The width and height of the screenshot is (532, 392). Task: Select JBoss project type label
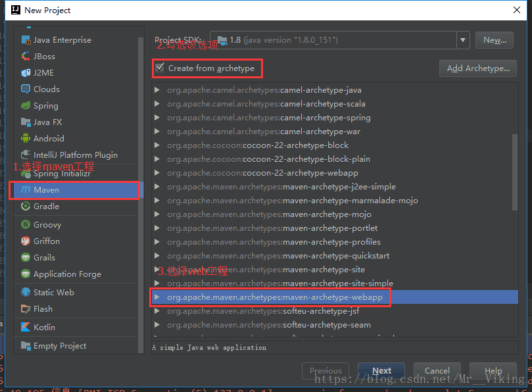click(x=45, y=57)
